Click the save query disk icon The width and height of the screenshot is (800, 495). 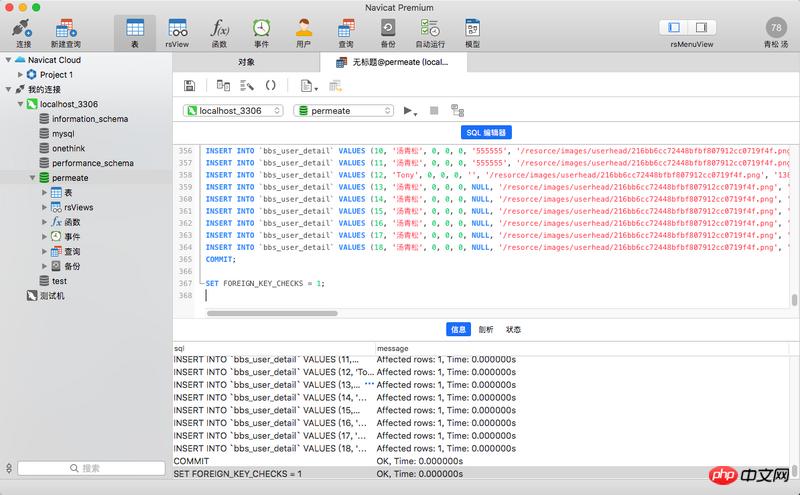pyautogui.click(x=190, y=86)
